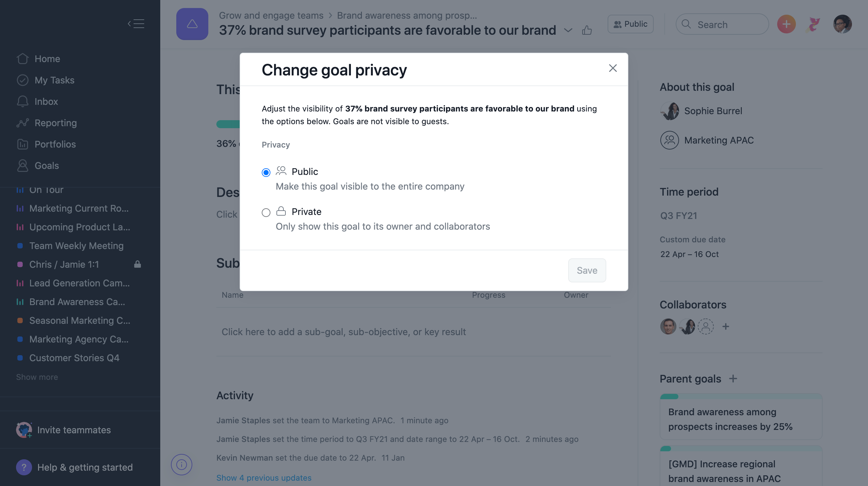Select the Public radio button option

click(x=266, y=172)
